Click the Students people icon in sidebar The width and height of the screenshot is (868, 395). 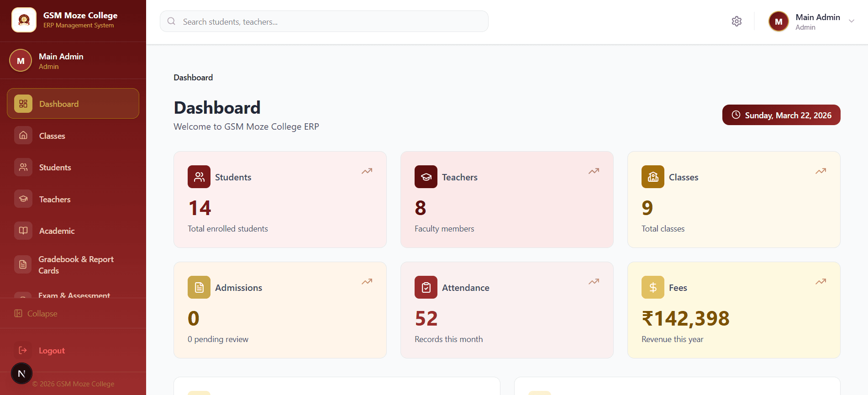point(23,167)
